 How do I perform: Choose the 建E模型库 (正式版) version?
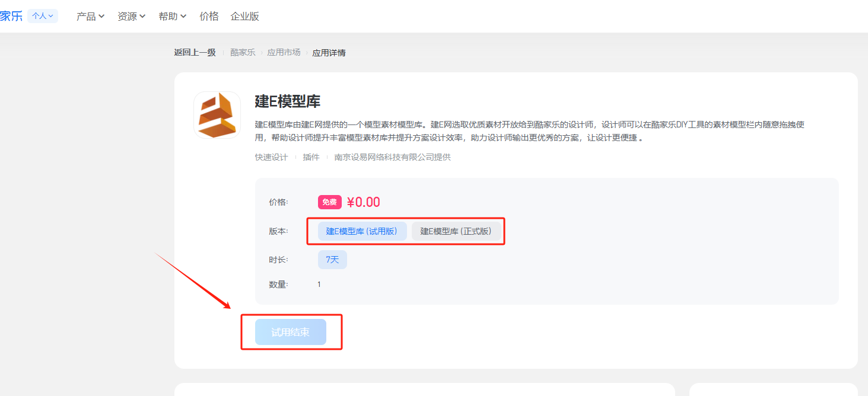click(456, 231)
